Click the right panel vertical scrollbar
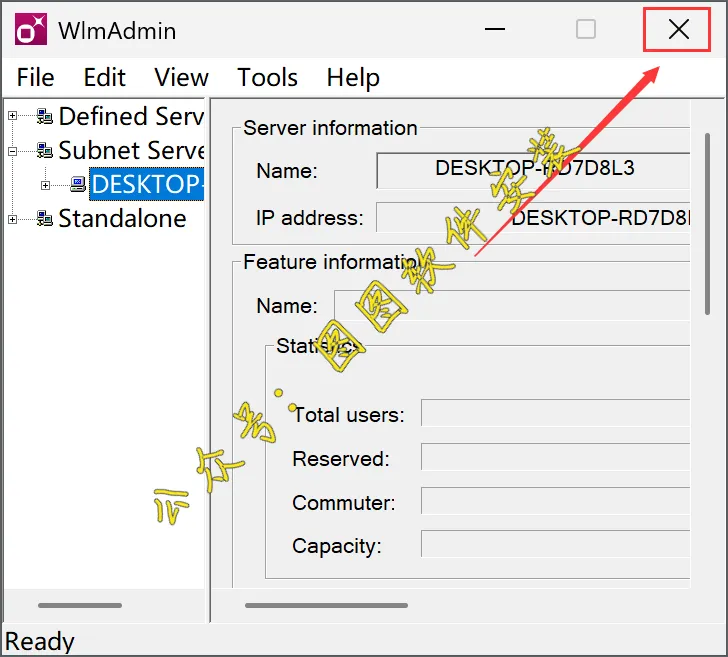Screen dimensions: 728x657 (707, 224)
